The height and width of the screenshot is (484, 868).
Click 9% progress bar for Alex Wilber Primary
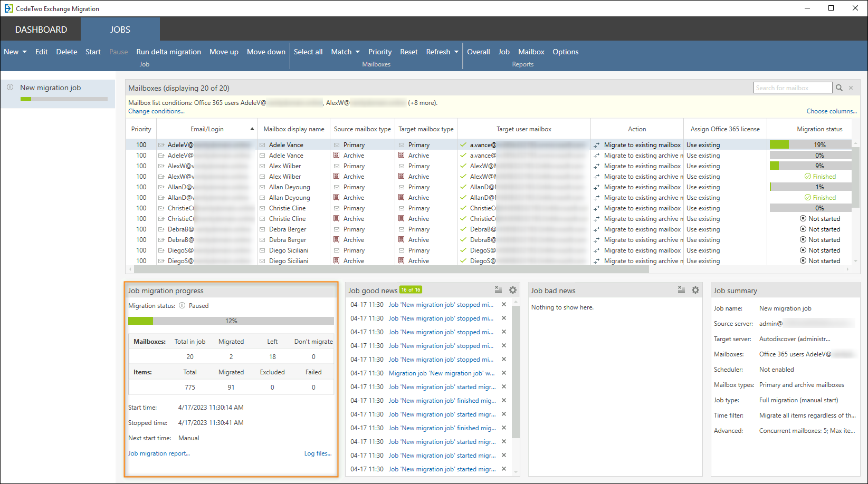tap(810, 166)
